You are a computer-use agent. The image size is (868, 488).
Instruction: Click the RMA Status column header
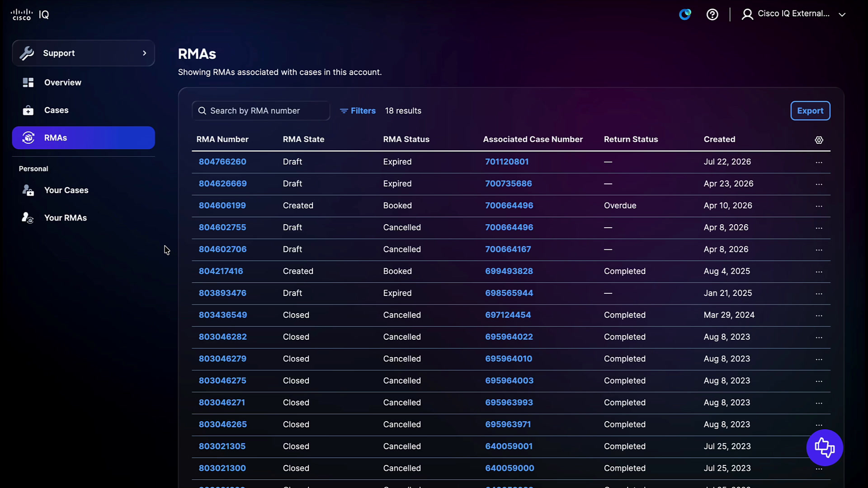[406, 139]
